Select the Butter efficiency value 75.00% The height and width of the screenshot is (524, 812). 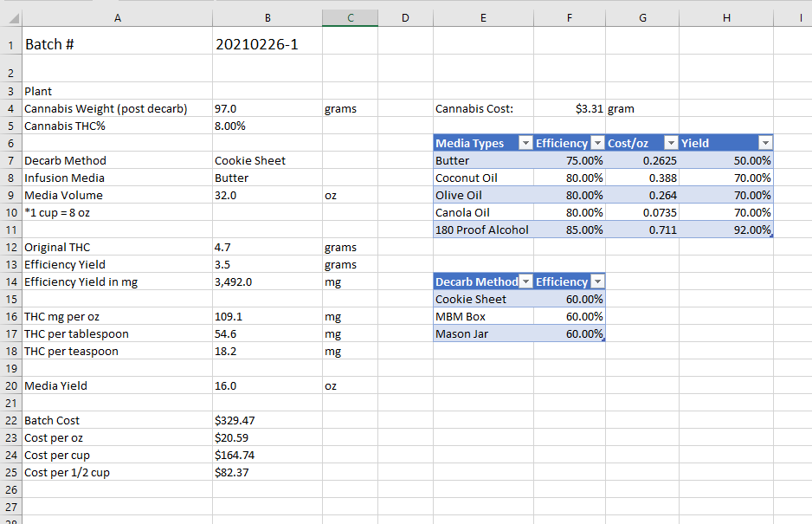point(570,161)
